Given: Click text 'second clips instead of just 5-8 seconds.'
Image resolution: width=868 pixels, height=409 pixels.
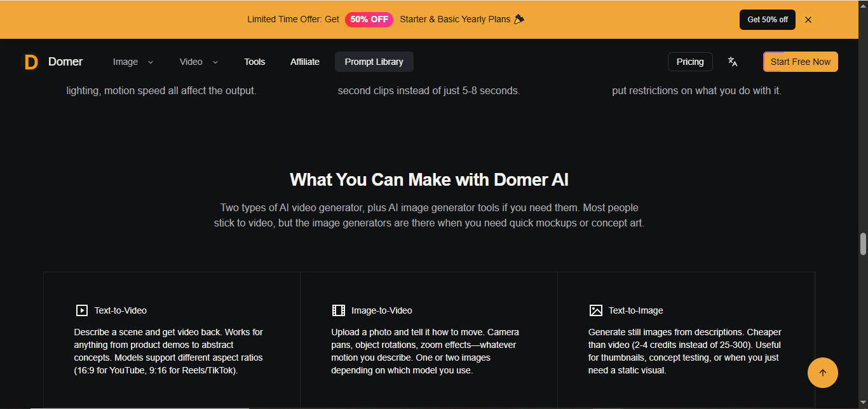Looking at the screenshot, I should pos(429,91).
